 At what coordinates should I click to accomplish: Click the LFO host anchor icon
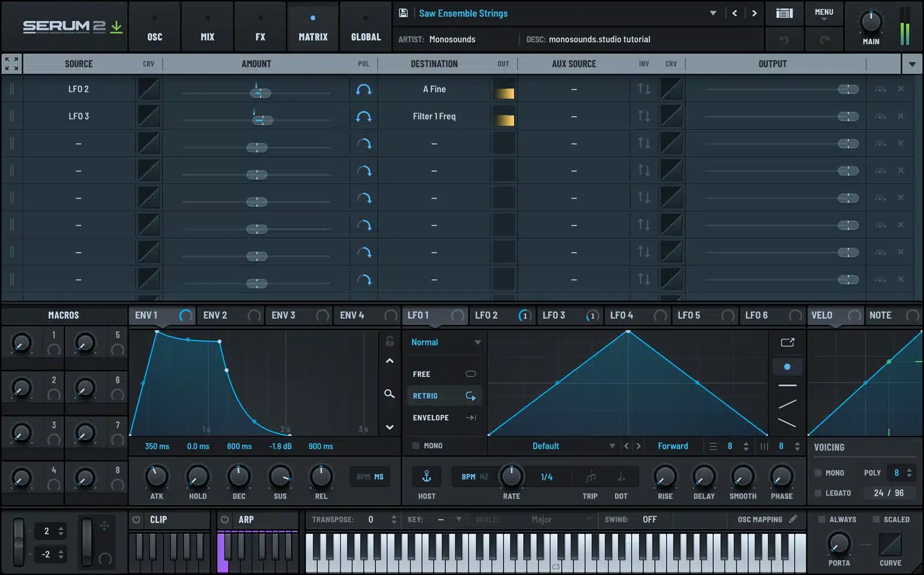[x=427, y=476]
